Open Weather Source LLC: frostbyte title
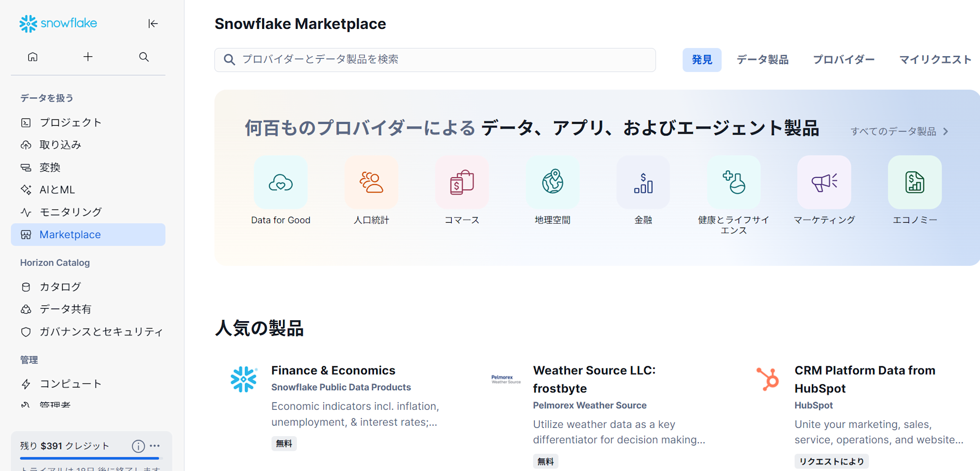980x471 pixels. pyautogui.click(x=594, y=379)
